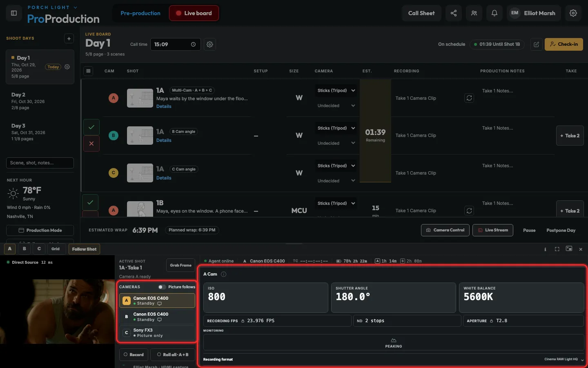
Task: Open call time settings gear
Action: click(210, 44)
